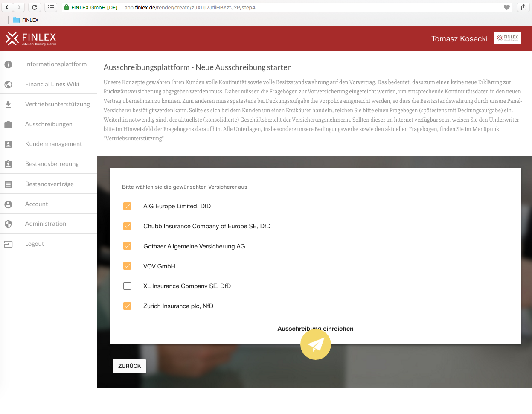Image resolution: width=532 pixels, height=414 pixels.
Task: Click the contact icon for Kundenmanagement
Action: click(x=8, y=144)
